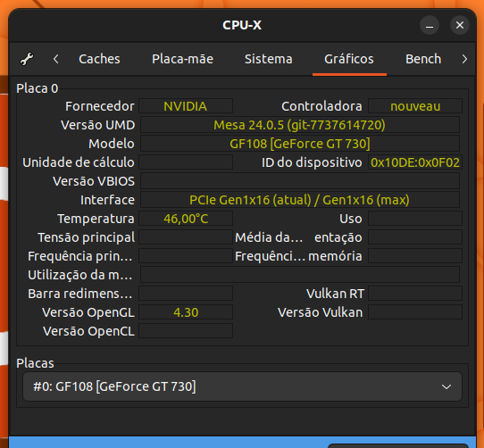Click the left tab scroll arrow
Screen dimensions: 484x448
(56, 59)
